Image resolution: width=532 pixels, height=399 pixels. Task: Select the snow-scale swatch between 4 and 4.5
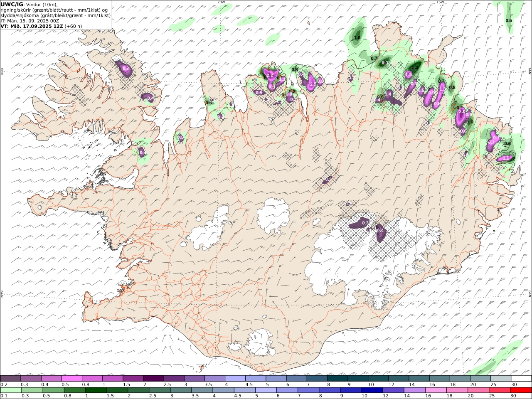click(x=235, y=378)
